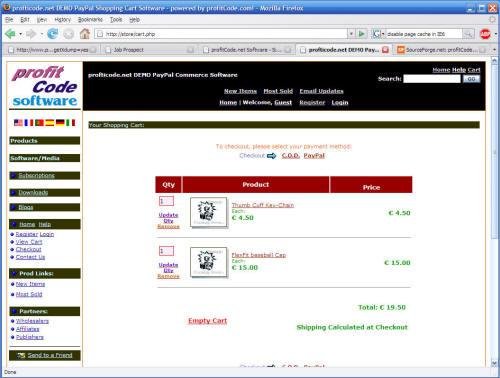Viewport: 500px width, 378px height.
Task: Click the Forward arrow button
Action: tap(31, 34)
